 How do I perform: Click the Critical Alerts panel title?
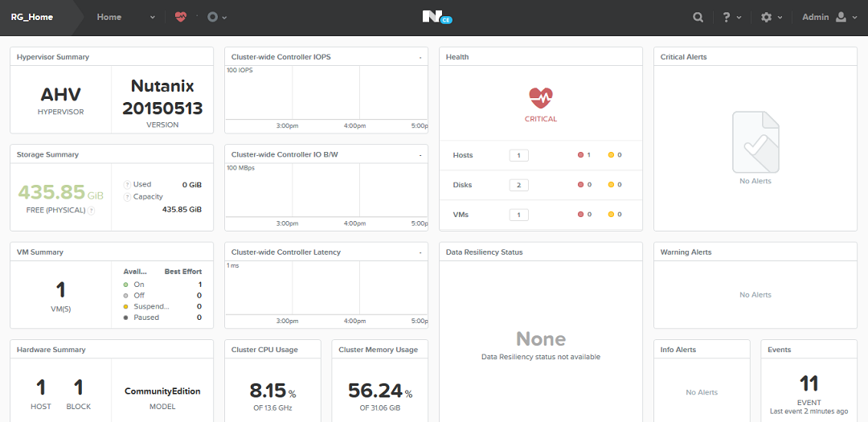click(x=684, y=57)
